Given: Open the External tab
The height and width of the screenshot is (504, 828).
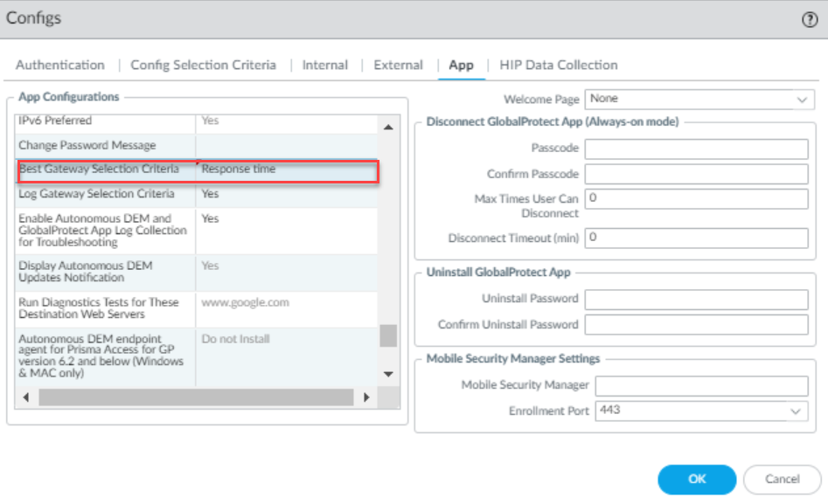Looking at the screenshot, I should click(x=398, y=66).
